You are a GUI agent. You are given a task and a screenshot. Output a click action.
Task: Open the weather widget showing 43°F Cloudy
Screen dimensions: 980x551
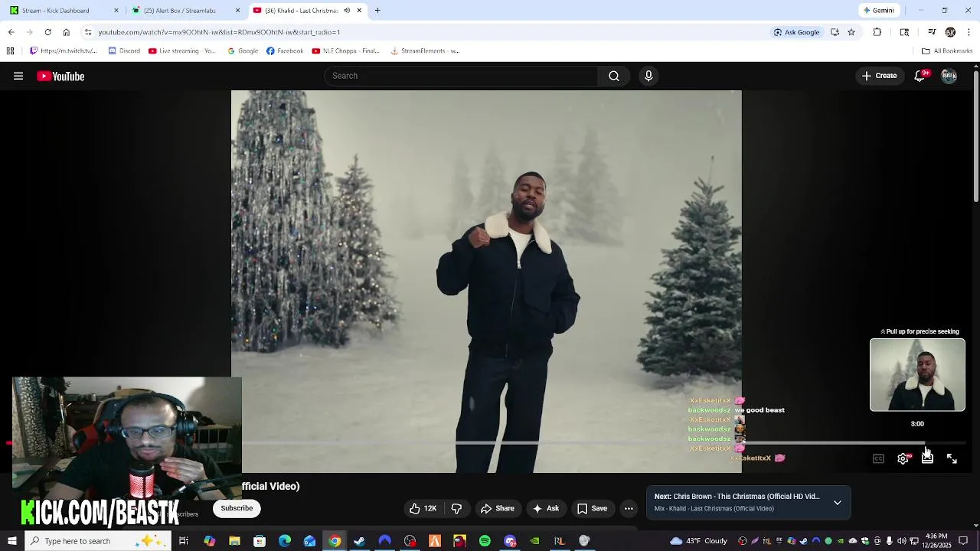(698, 541)
